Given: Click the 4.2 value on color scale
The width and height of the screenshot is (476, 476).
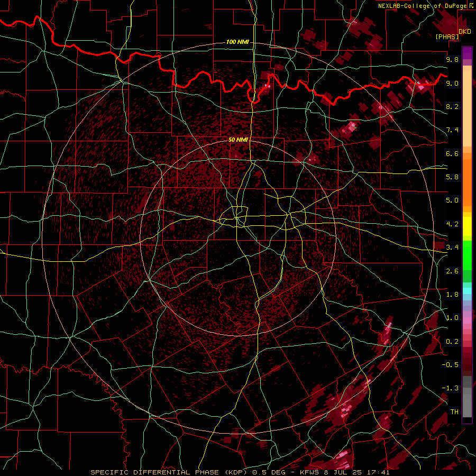Looking at the screenshot, I should 452,224.
